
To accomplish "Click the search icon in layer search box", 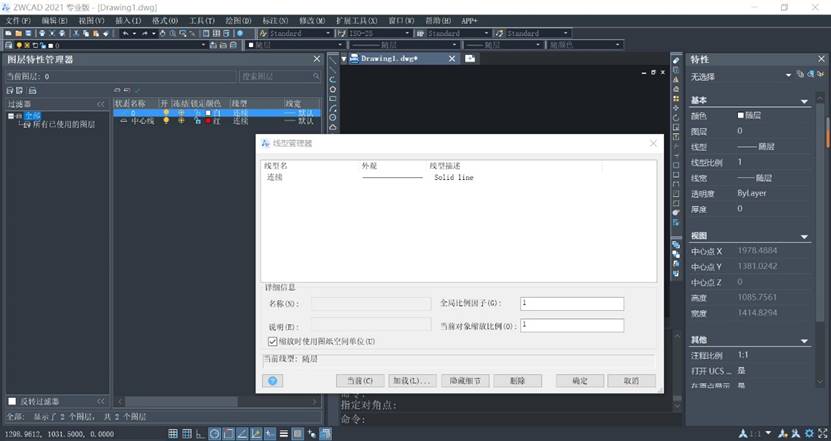I will coord(316,76).
